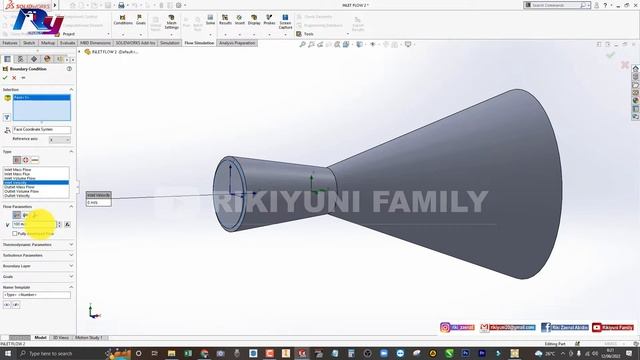Click the print icon in title toolbar
The width and height of the screenshot is (640, 360).
coord(121,5)
